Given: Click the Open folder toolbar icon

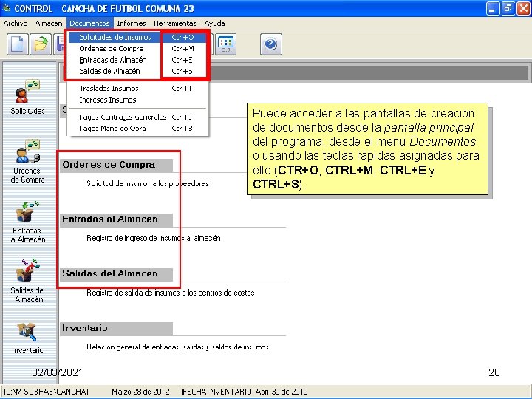Looking at the screenshot, I should coord(41,44).
